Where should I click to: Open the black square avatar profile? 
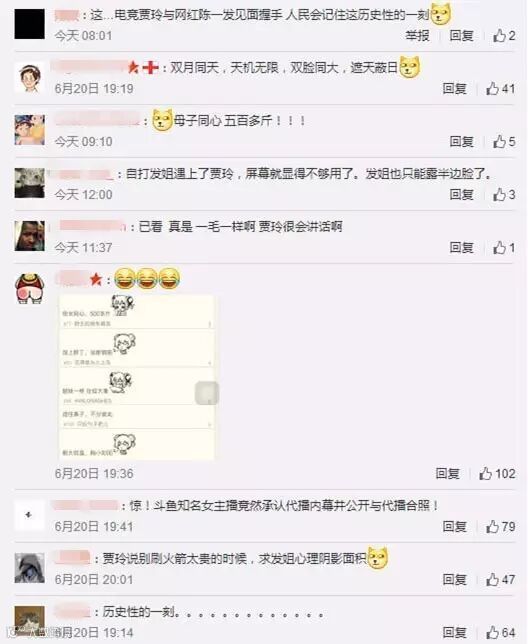click(x=30, y=24)
